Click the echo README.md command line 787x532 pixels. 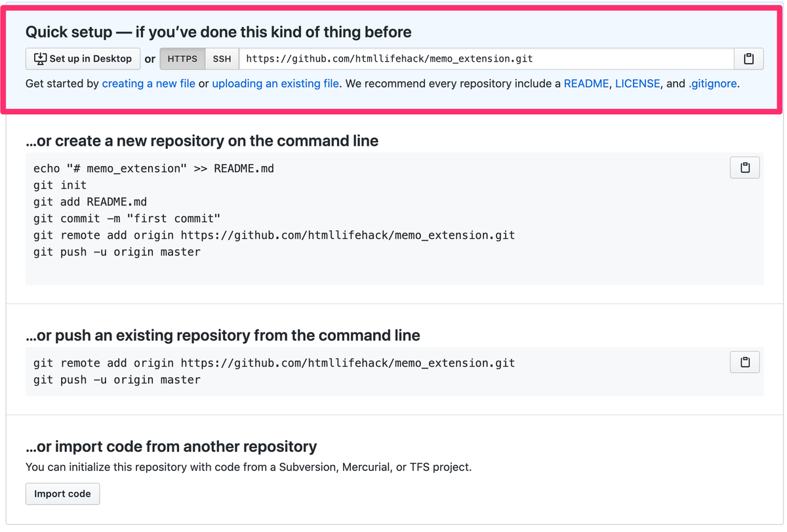[153, 169]
